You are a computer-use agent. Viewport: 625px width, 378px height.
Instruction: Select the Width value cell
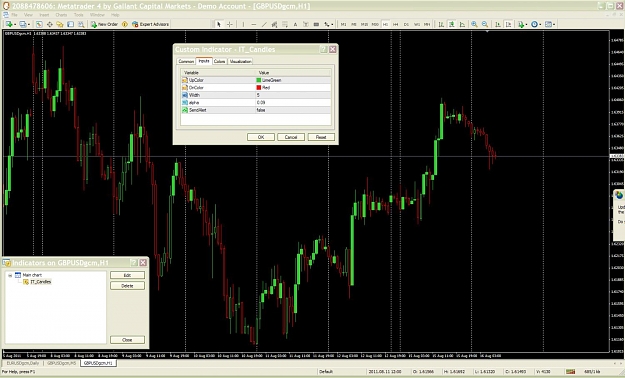click(x=293, y=95)
